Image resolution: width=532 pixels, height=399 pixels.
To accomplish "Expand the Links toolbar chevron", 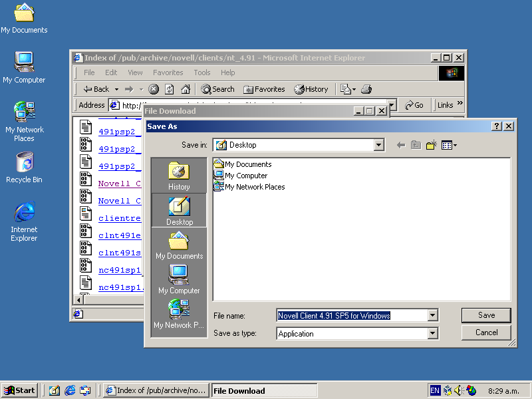I will 460,103.
